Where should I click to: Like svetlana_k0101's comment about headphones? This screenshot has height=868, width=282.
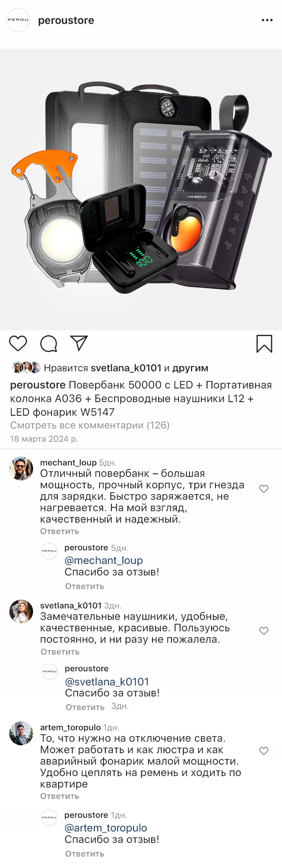263,630
